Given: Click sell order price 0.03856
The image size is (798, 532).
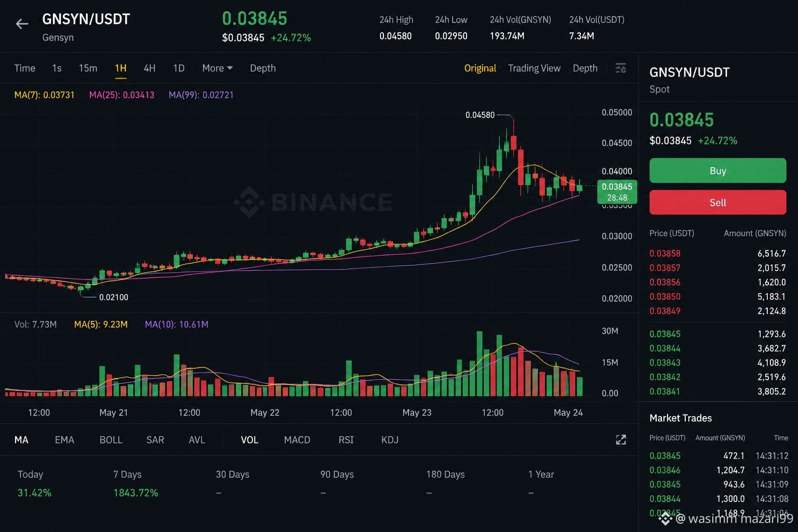Looking at the screenshot, I should (664, 282).
